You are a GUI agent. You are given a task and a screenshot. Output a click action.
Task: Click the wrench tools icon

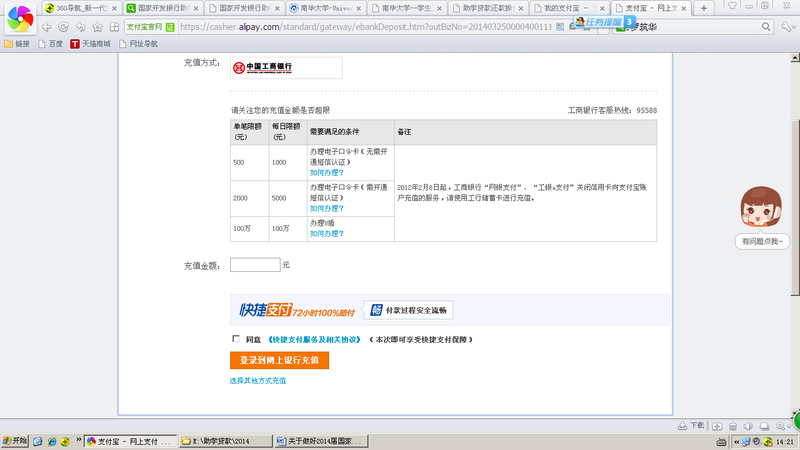click(x=787, y=27)
